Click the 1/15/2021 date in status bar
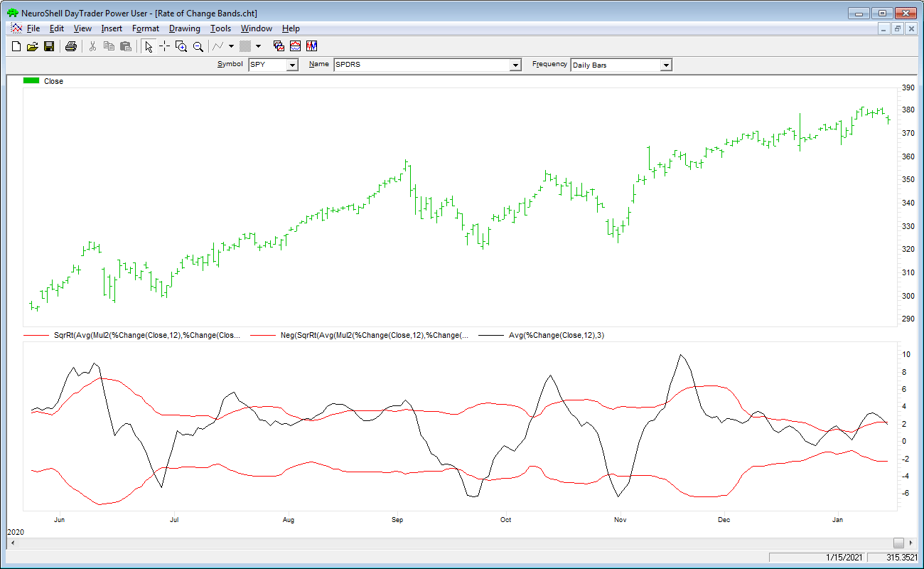The height and width of the screenshot is (569, 924). tap(845, 557)
